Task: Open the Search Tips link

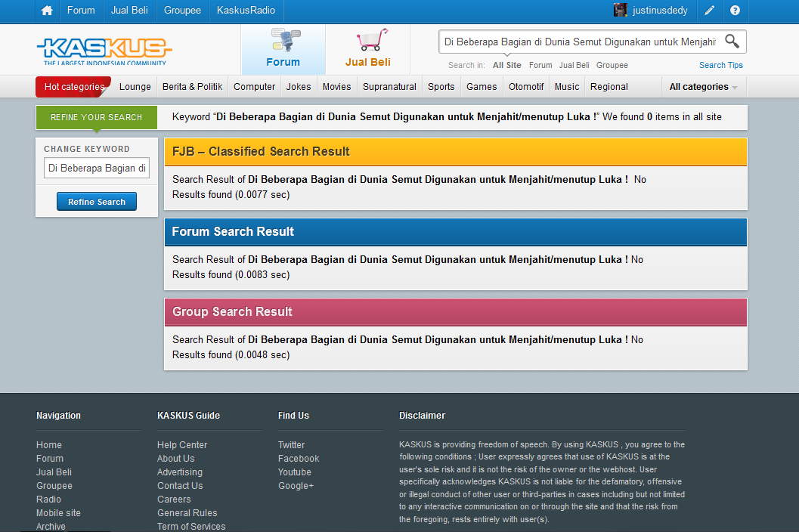Action: click(721, 65)
